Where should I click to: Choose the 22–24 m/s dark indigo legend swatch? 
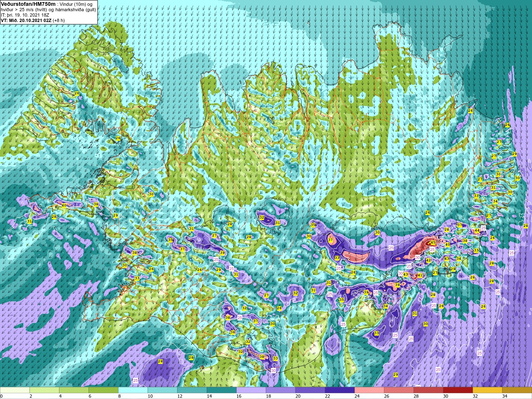coord(340,390)
